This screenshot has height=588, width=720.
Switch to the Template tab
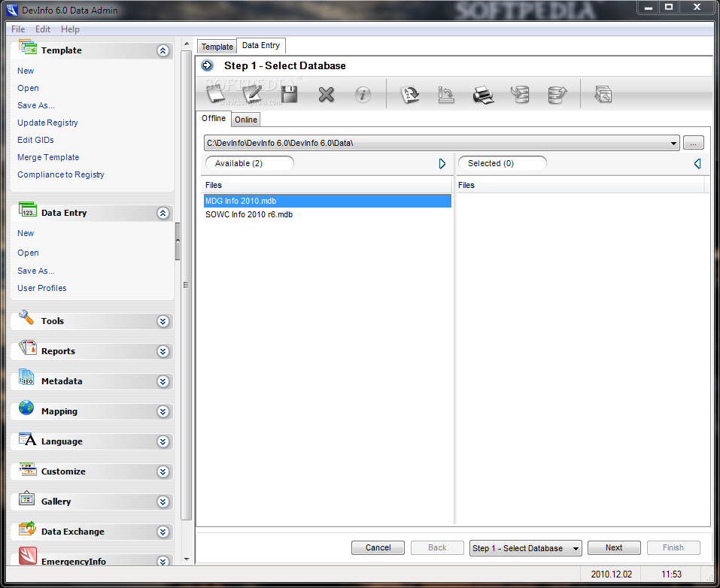pos(217,47)
